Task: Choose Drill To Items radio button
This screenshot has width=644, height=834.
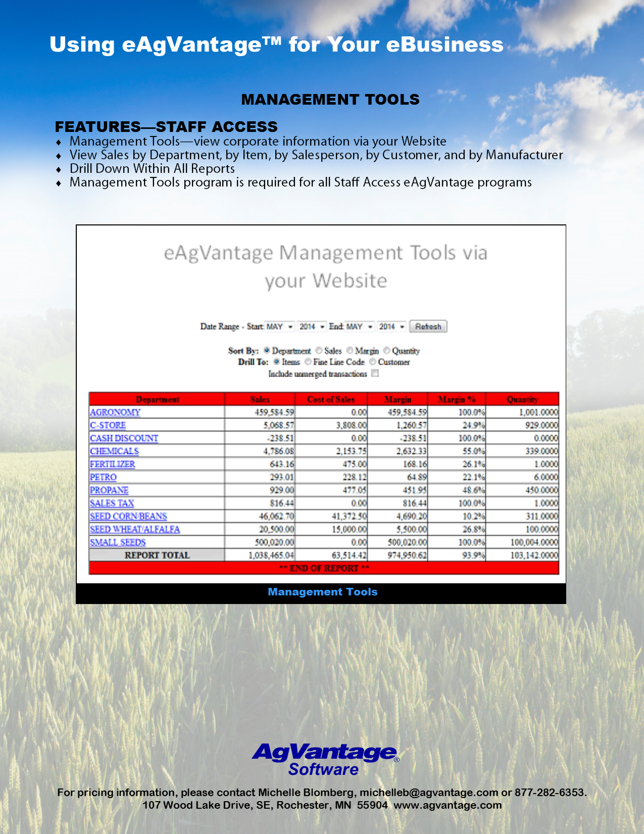Action: (x=276, y=361)
